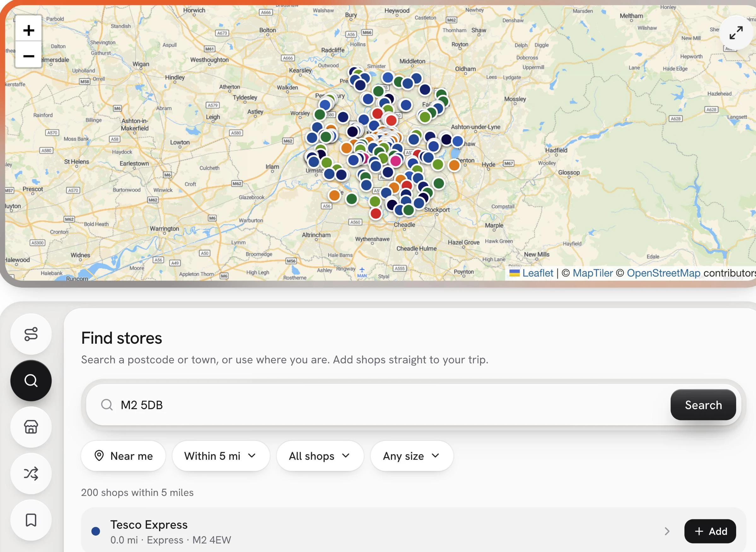Select the Tesco Express store name
The image size is (756, 552).
click(149, 525)
